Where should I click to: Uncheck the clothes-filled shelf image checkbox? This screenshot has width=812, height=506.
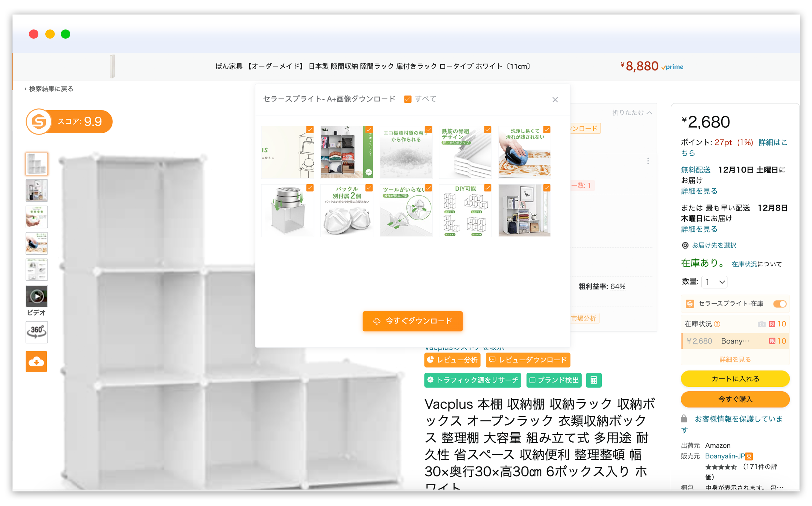point(369,130)
